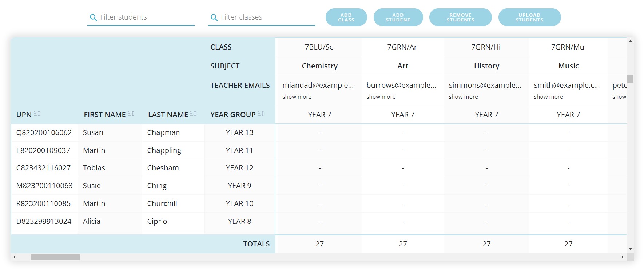Expand show more under burrows email
Screen dimensions: 644x269
(381, 97)
